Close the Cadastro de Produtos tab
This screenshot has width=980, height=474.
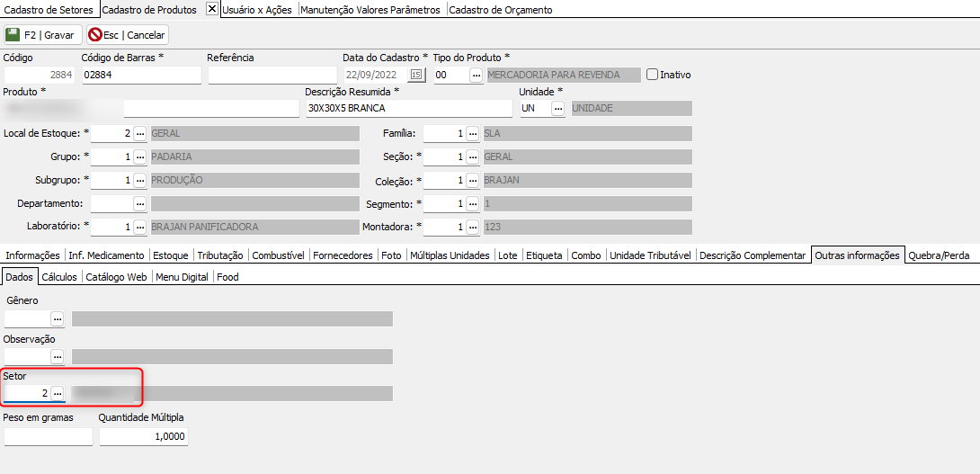pyautogui.click(x=211, y=9)
